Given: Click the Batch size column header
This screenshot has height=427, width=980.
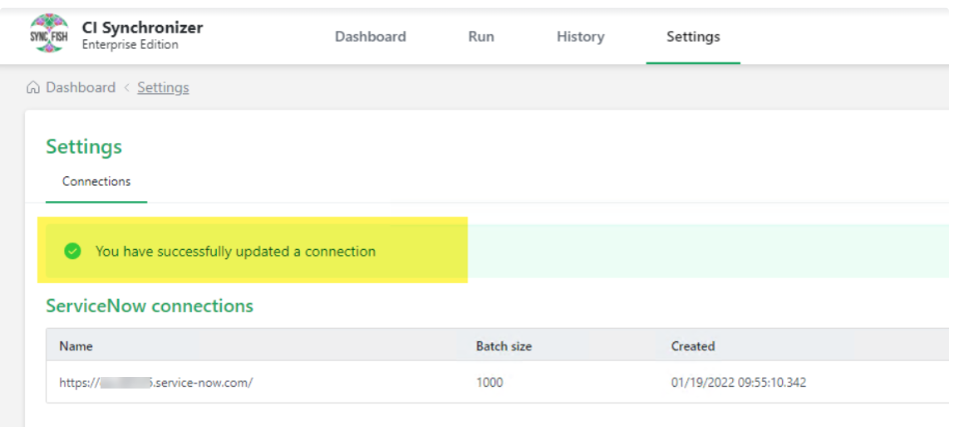Looking at the screenshot, I should [x=503, y=346].
